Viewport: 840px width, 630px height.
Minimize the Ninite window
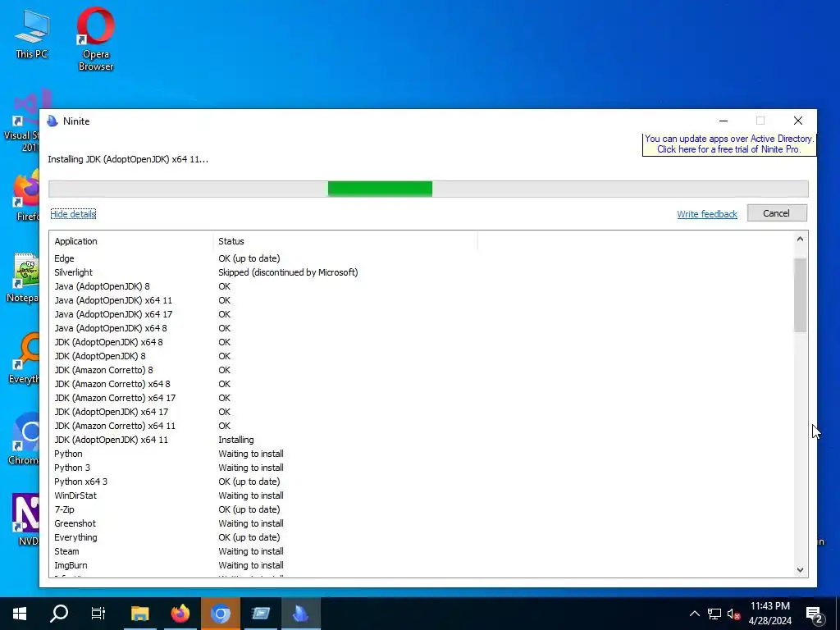[724, 121]
